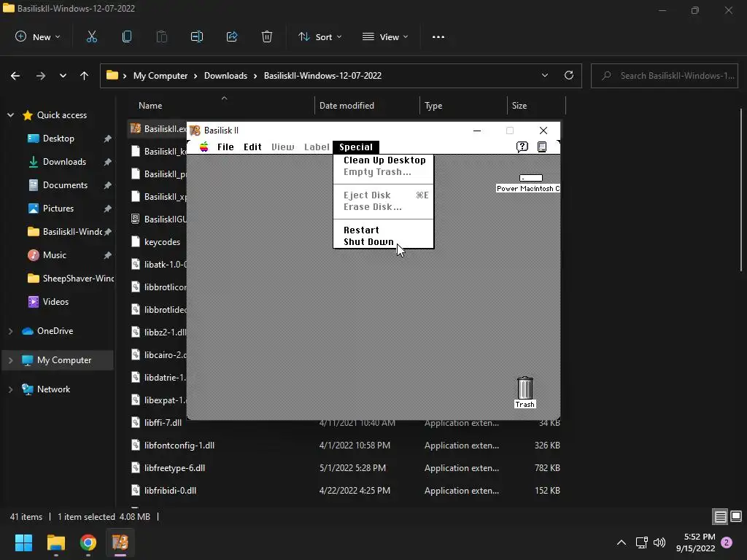Refresh the current folder view

(x=569, y=75)
